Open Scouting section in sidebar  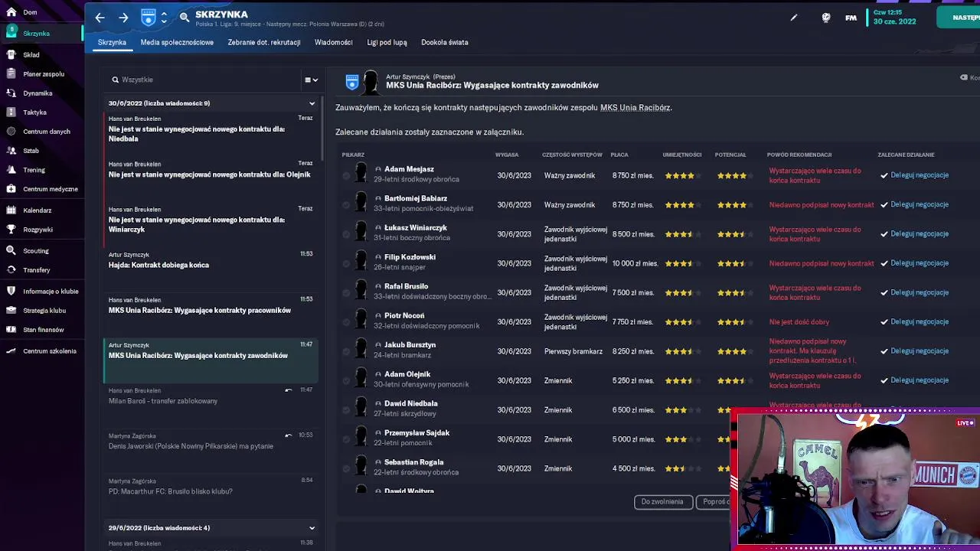click(35, 251)
